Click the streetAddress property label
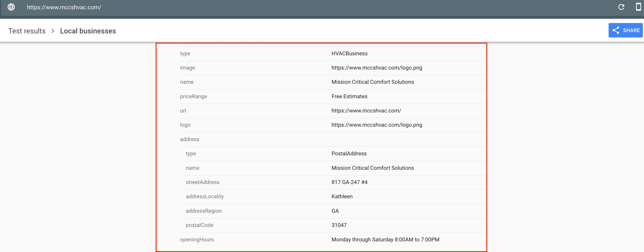 (x=203, y=182)
